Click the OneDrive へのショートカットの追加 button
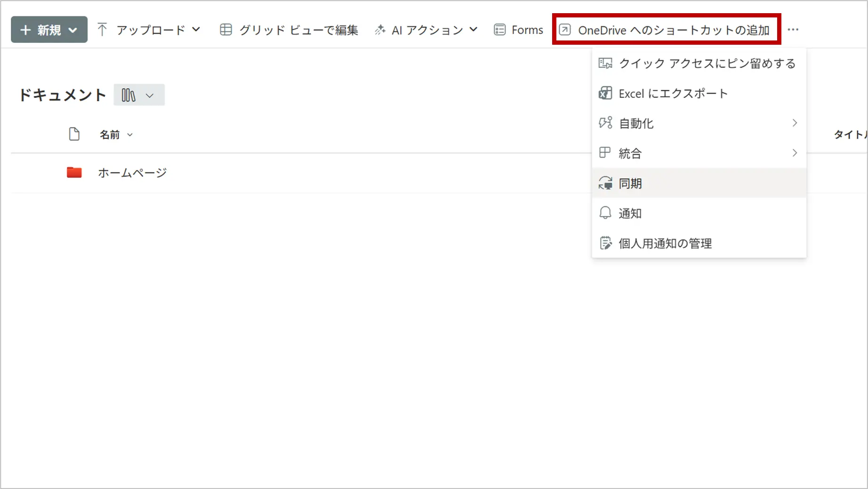The height and width of the screenshot is (489, 868). 673,30
